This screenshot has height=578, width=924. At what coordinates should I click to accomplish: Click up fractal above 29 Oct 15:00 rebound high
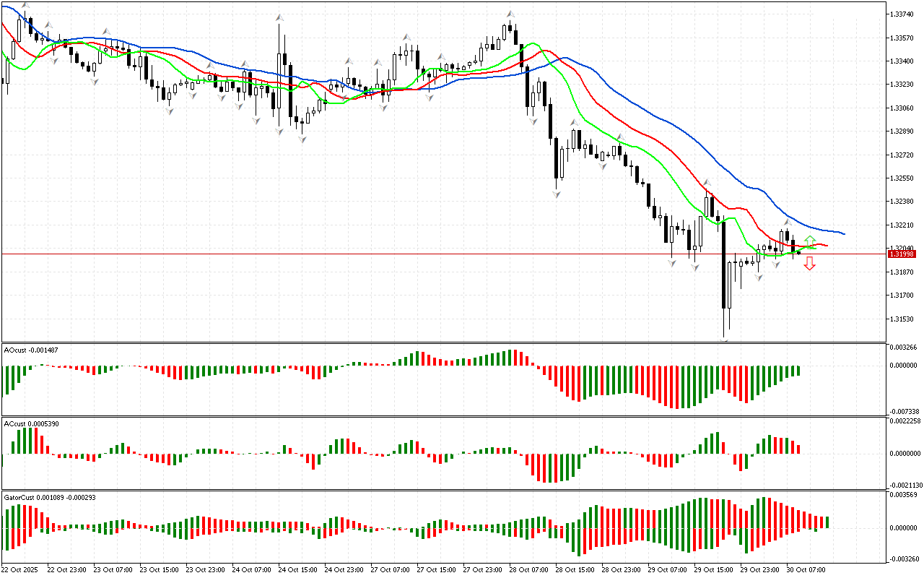707,183
